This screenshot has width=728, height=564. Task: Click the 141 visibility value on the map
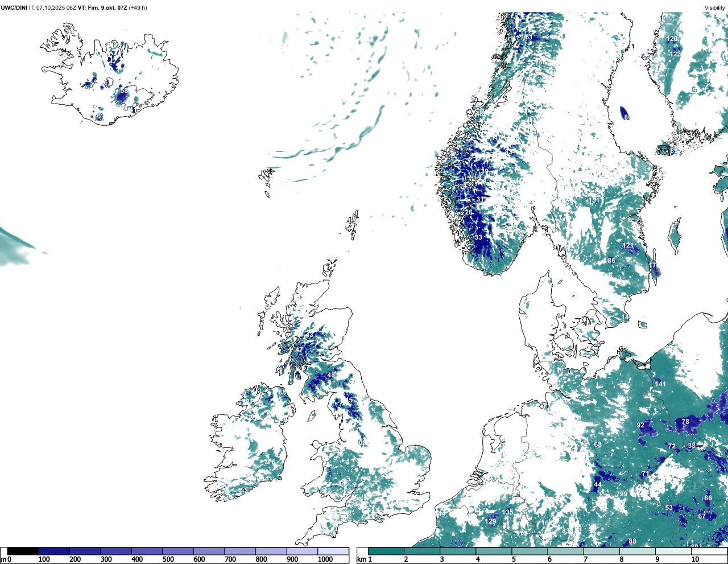(x=660, y=384)
